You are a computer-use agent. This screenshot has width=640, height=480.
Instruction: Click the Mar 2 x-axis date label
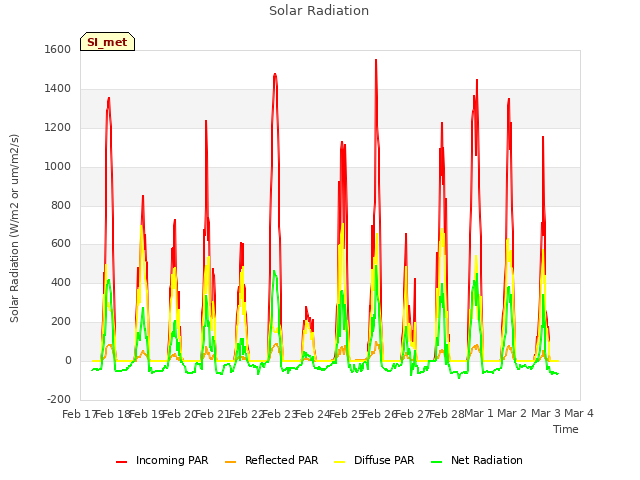pyautogui.click(x=512, y=413)
